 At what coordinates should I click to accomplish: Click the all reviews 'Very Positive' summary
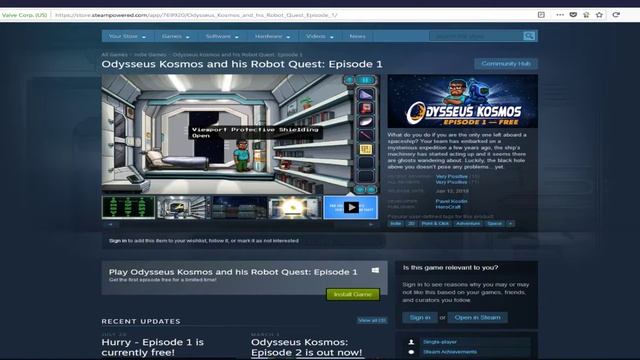(x=451, y=182)
